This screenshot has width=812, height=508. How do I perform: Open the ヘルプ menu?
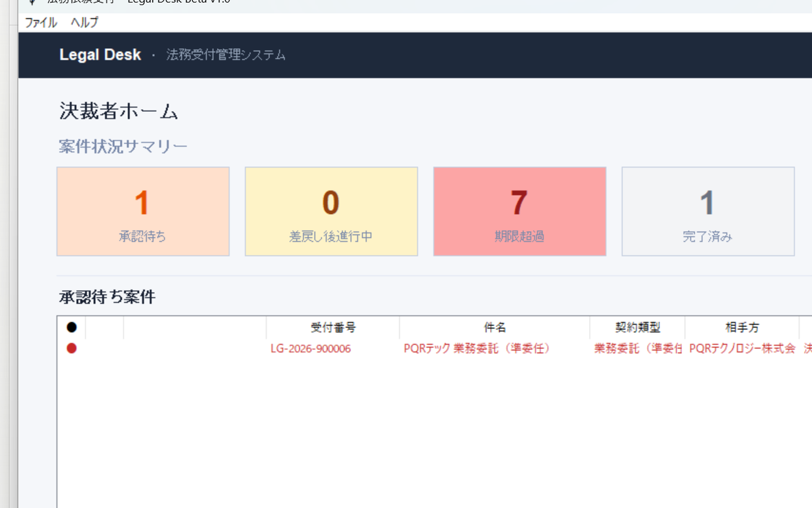coord(85,22)
